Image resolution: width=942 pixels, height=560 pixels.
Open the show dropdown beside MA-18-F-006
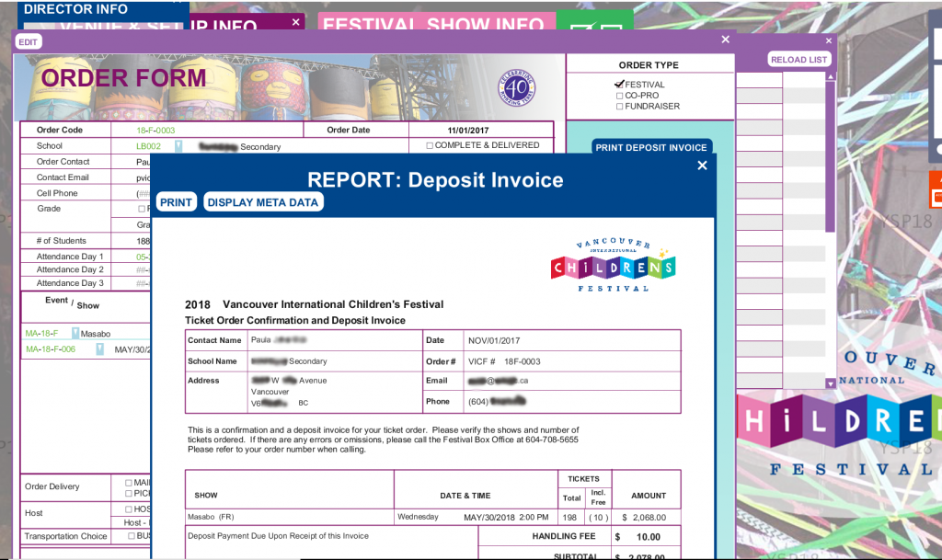coord(99,349)
